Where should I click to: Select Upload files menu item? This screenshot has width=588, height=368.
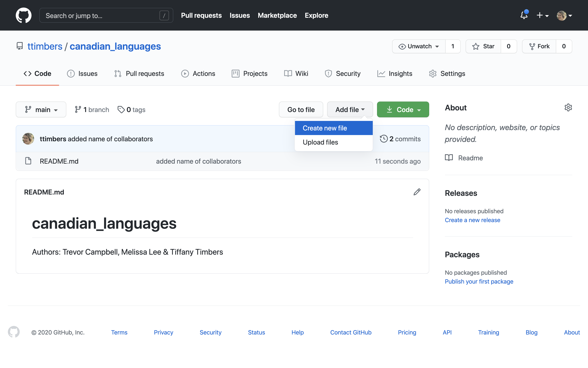(x=334, y=142)
